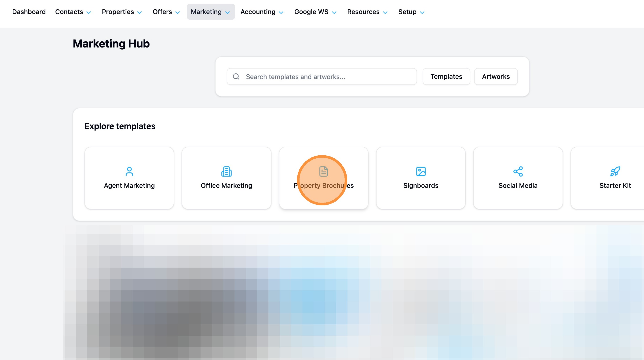Open the Resources menu
The width and height of the screenshot is (644, 360).
point(367,12)
